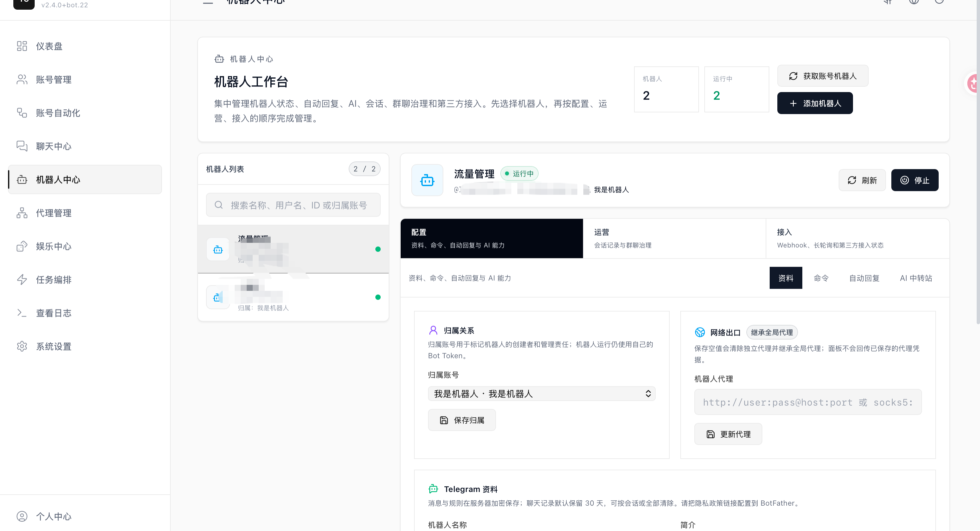Click 获取账号机器人 button
980x531 pixels.
click(823, 76)
